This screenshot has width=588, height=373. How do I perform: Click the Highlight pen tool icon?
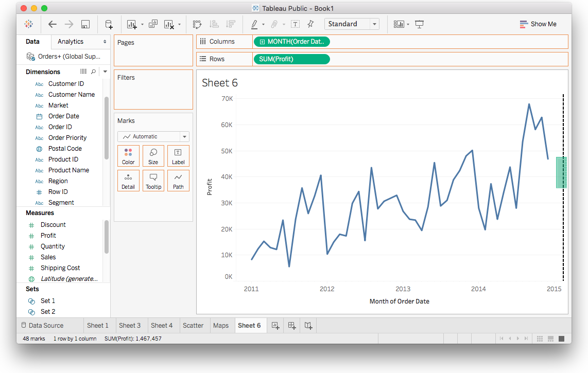click(x=254, y=24)
